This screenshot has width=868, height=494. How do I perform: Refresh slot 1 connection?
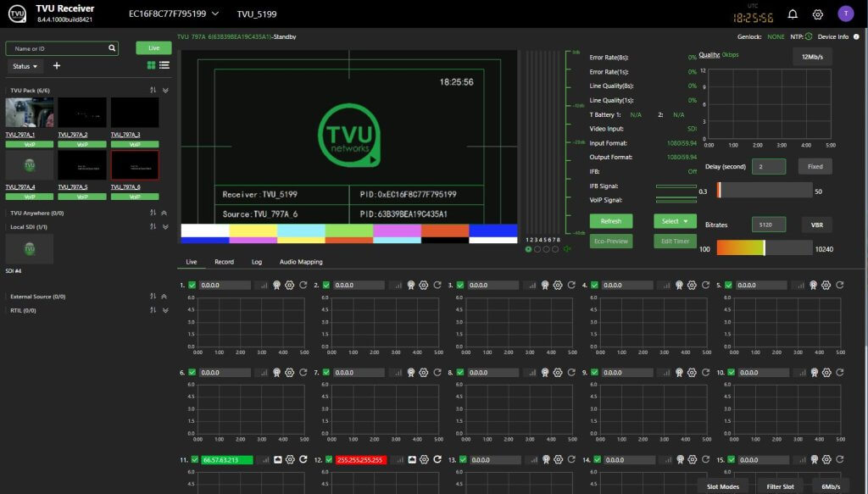pos(303,286)
